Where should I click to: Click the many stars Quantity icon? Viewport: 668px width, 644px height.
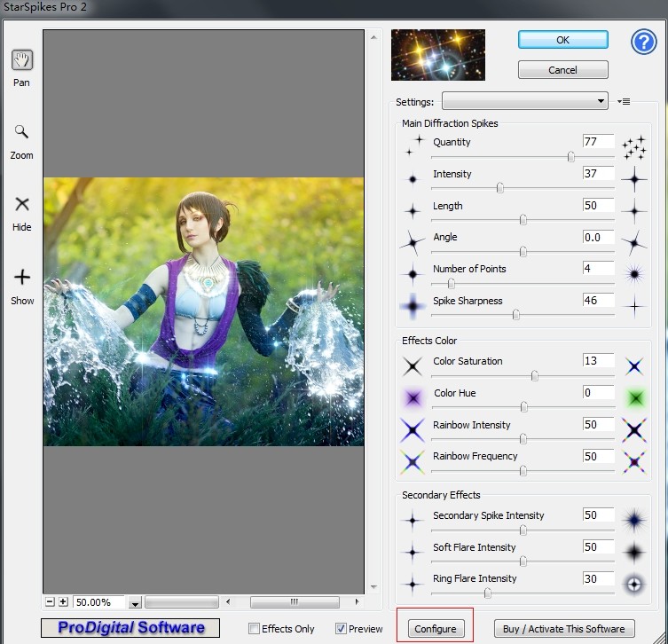634,148
